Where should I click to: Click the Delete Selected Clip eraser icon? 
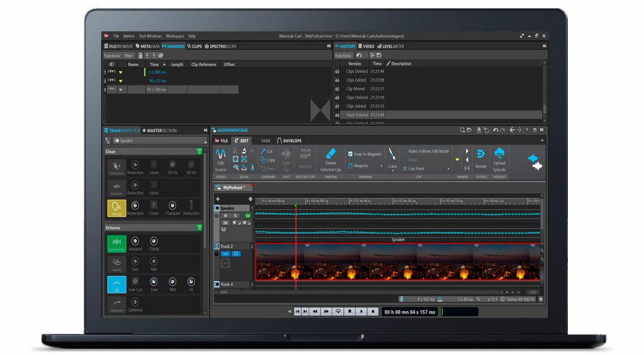point(331,154)
